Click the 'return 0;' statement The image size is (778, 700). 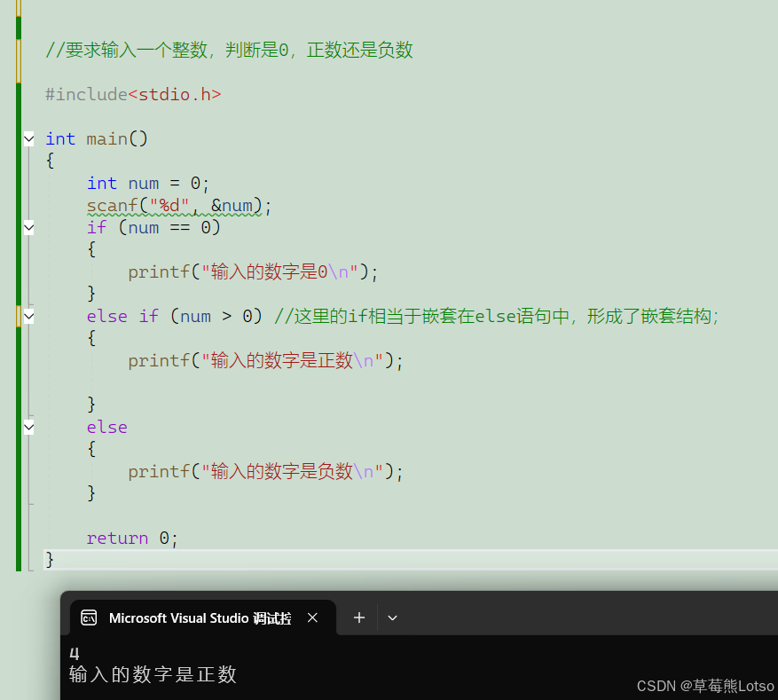(x=132, y=538)
